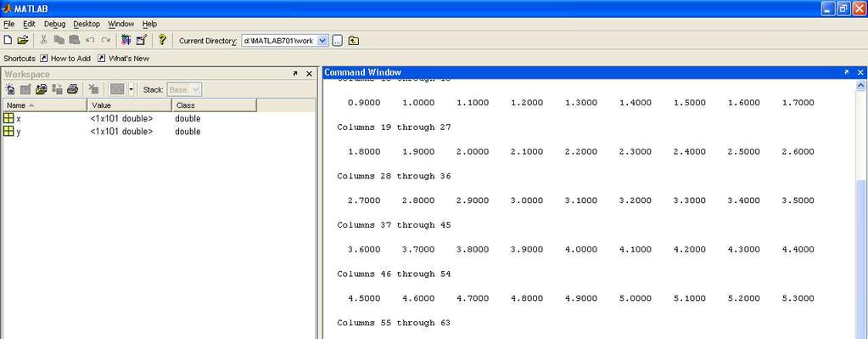Image resolution: width=868 pixels, height=339 pixels.
Task: Click 'Columns 55 through 63' text
Action: (395, 322)
